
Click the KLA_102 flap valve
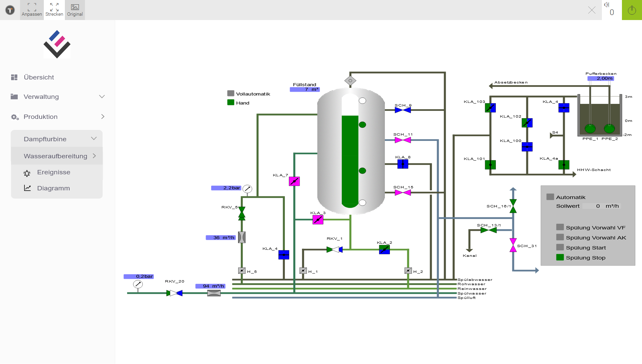[x=527, y=123]
